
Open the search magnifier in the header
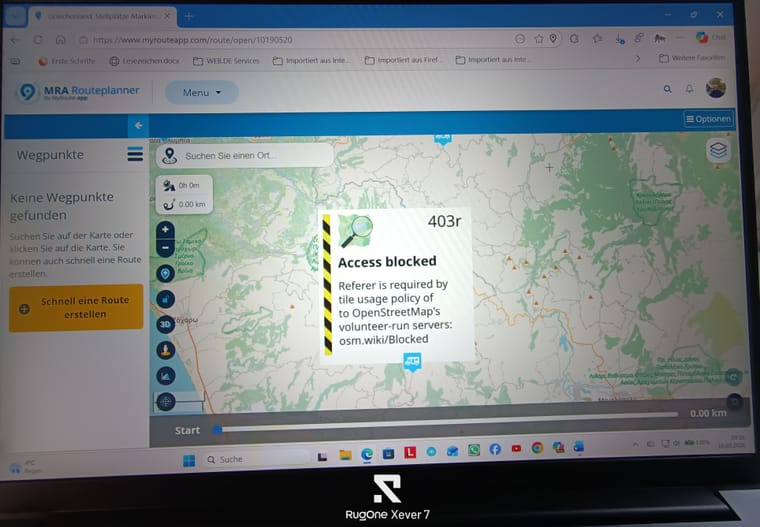pos(667,89)
